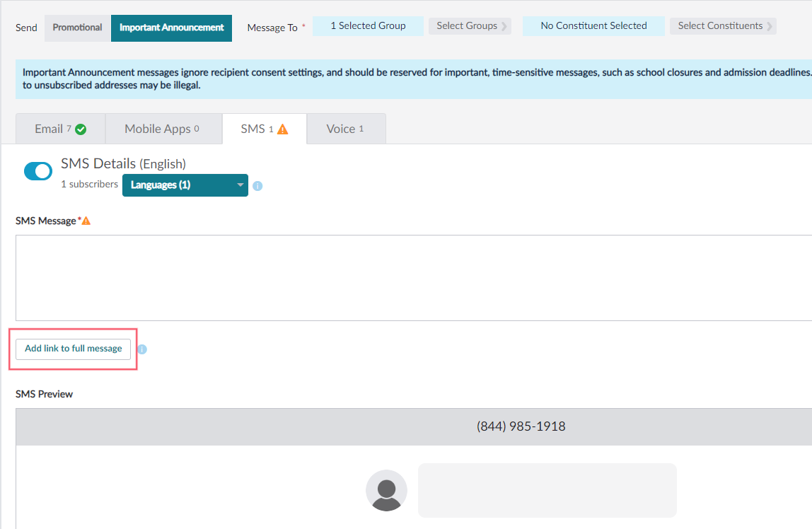Click No Constituent Selected box
This screenshot has width=812, height=529.
click(x=593, y=26)
